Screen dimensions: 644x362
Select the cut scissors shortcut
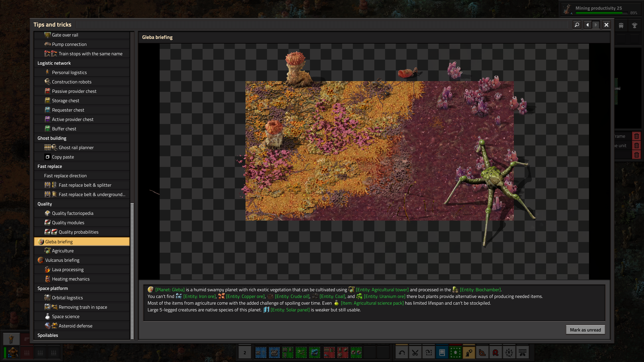pos(415,352)
